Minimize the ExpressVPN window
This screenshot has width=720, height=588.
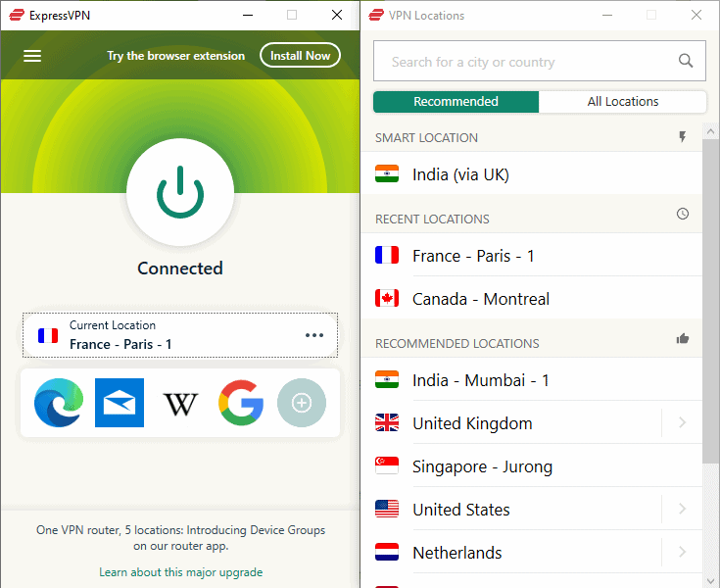(248, 15)
